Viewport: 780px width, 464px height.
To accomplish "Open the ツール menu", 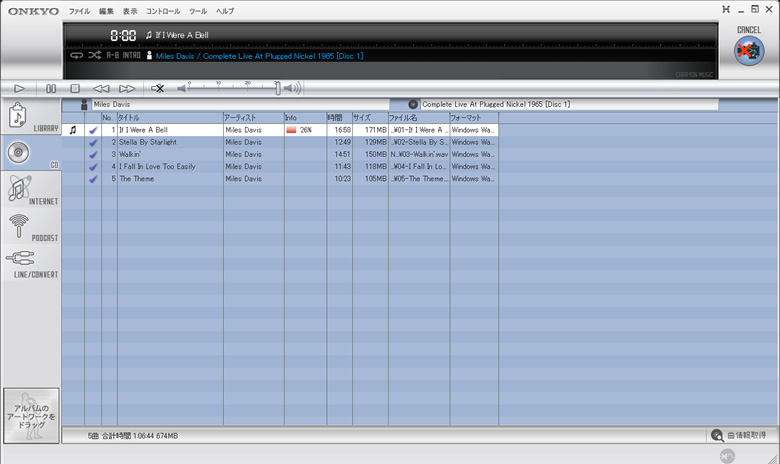I will pyautogui.click(x=197, y=11).
